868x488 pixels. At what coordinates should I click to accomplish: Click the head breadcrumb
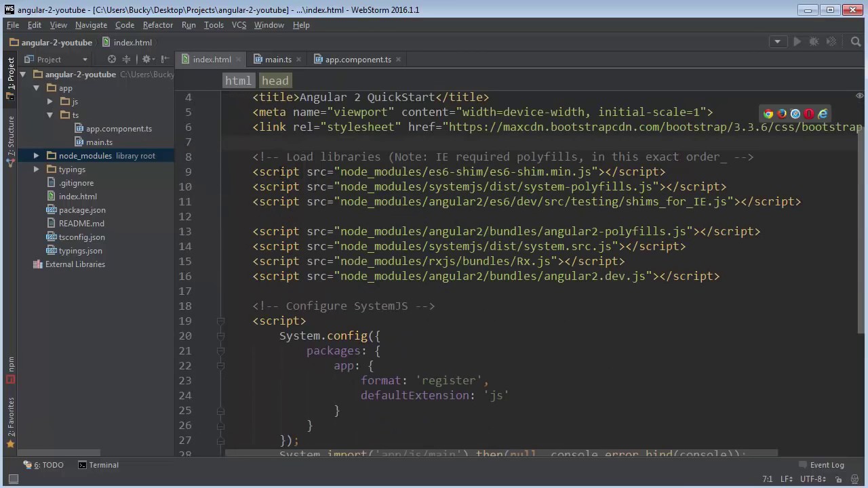coord(275,81)
